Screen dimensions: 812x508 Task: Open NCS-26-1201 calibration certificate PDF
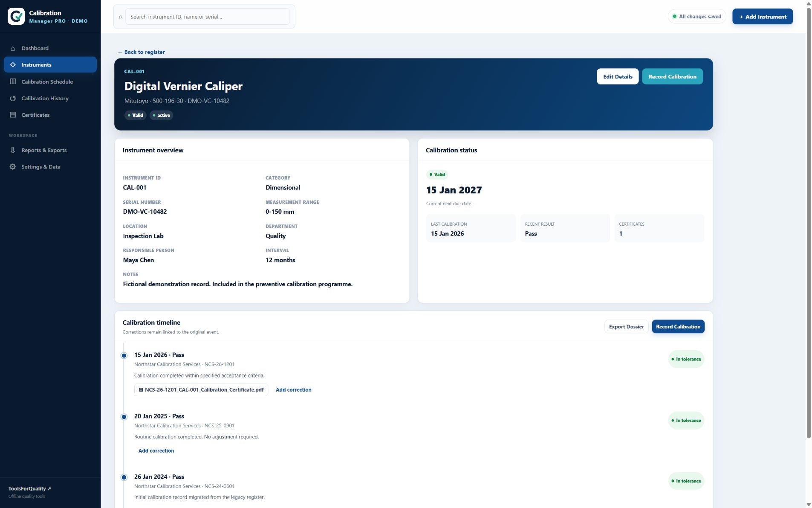[x=201, y=390]
